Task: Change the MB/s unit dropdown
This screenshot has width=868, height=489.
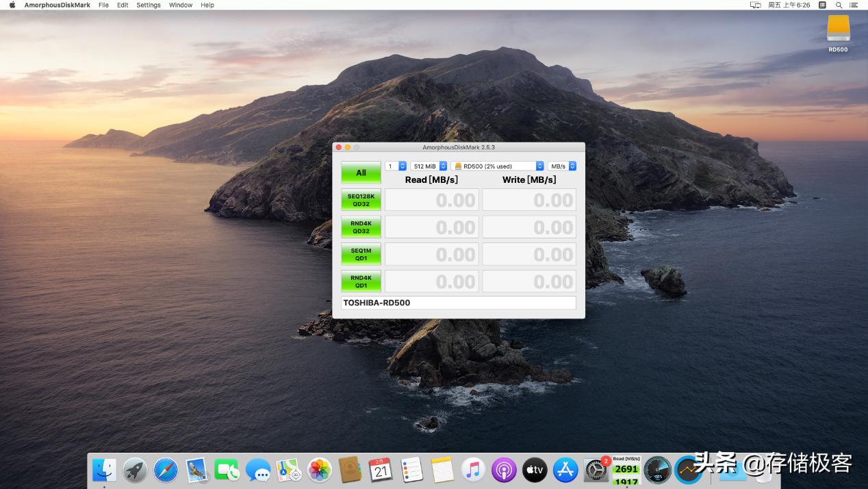Action: [562, 166]
